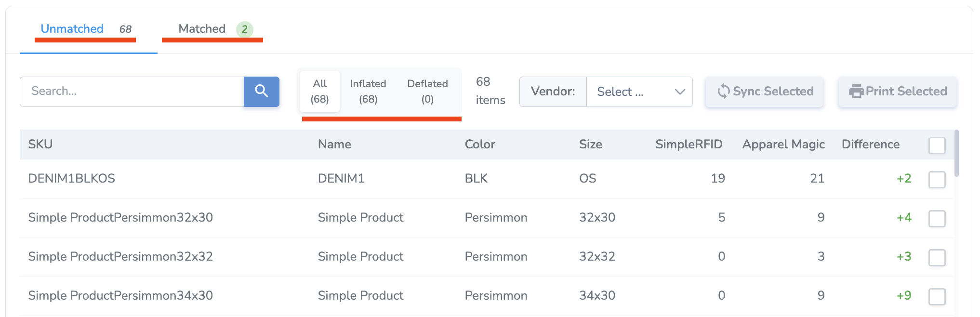Switch to the Unmatched tab
This screenshot has width=980, height=317.
(x=72, y=29)
